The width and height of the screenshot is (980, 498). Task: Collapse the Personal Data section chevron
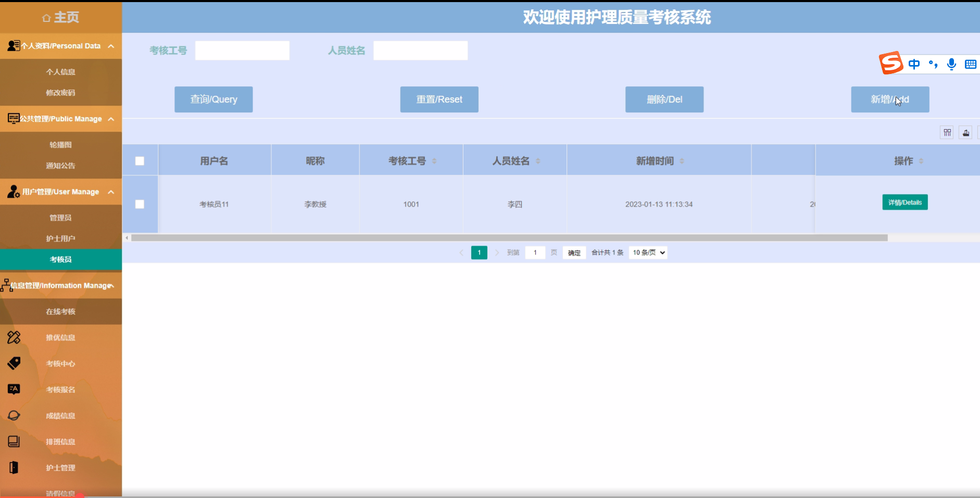111,46
